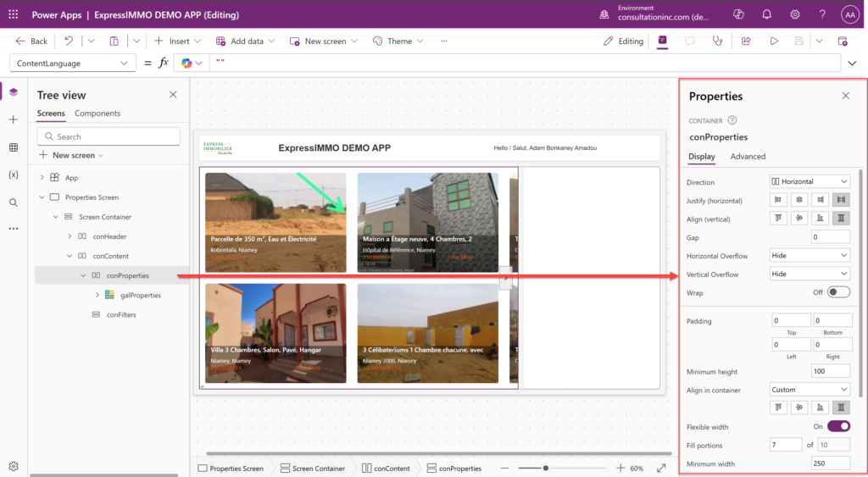Click the Screen Container breadcrumb
The width and height of the screenshot is (868, 477).
pyautogui.click(x=312, y=469)
